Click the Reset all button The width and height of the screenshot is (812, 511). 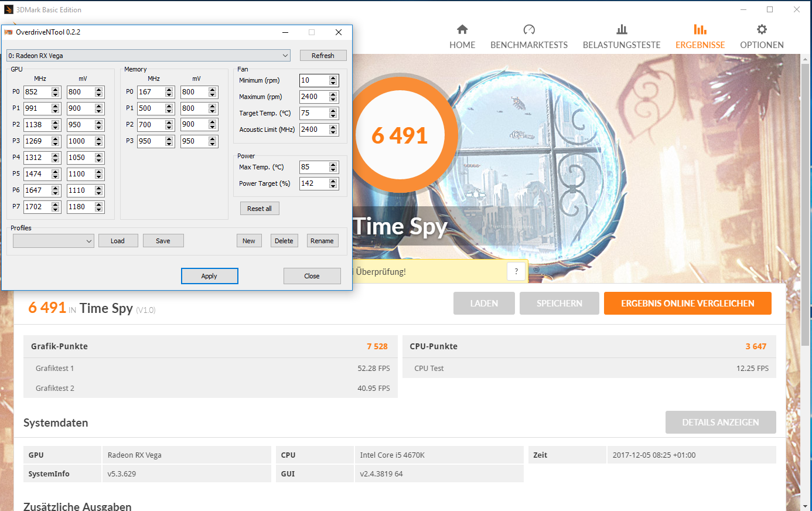tap(260, 209)
